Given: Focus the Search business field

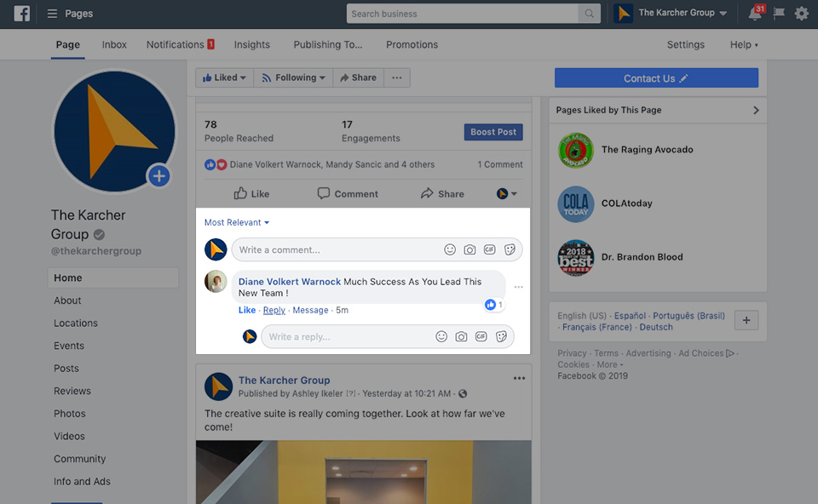Looking at the screenshot, I should click(x=462, y=14).
